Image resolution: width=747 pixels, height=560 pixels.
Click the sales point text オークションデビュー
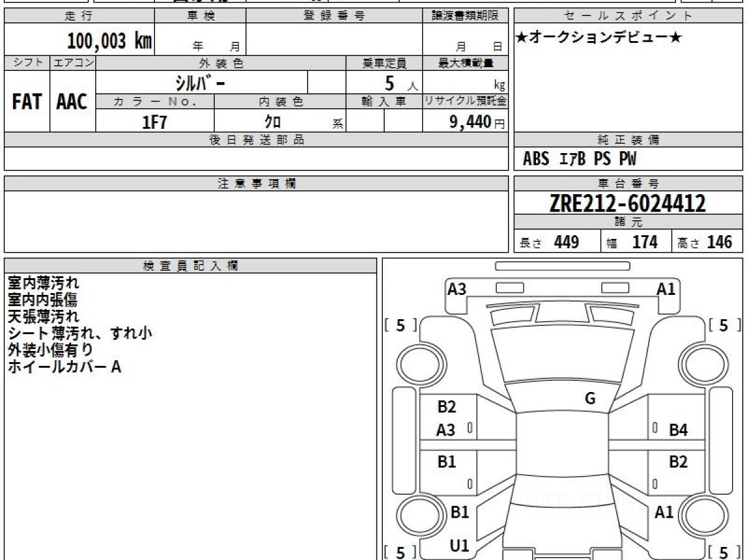point(599,38)
